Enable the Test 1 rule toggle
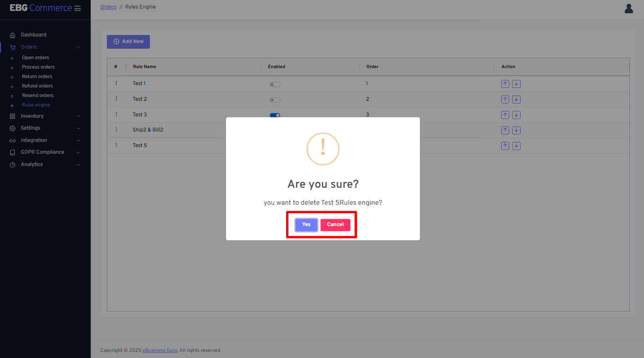The image size is (644, 358). point(275,84)
